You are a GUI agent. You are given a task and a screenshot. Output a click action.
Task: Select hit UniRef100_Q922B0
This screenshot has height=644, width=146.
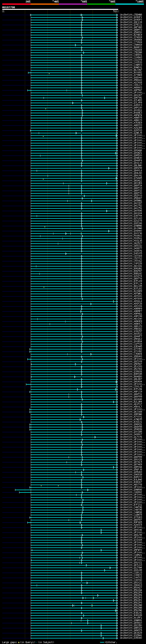pos(131,625)
